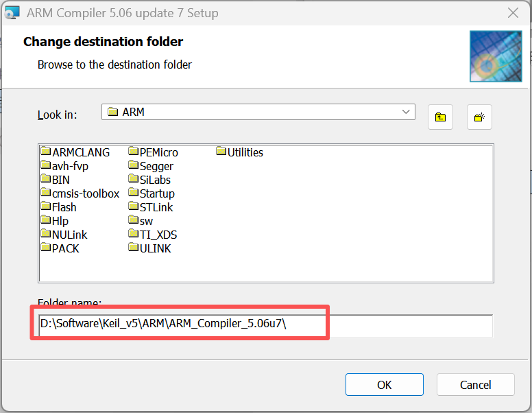Select the sw folder
532x413 pixels.
141,221
